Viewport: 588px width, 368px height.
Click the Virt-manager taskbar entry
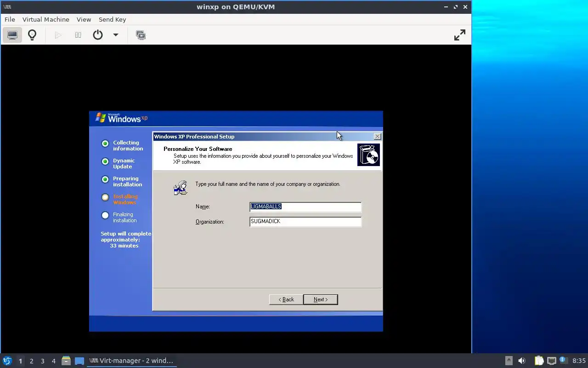(x=132, y=361)
